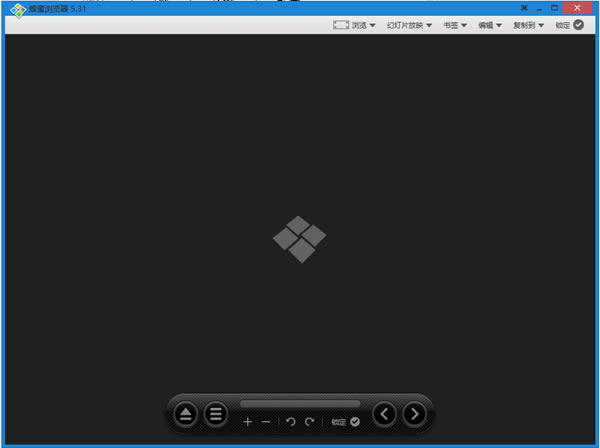The image size is (600, 448).
Task: Zoom out with the minus icon
Action: pyautogui.click(x=266, y=422)
